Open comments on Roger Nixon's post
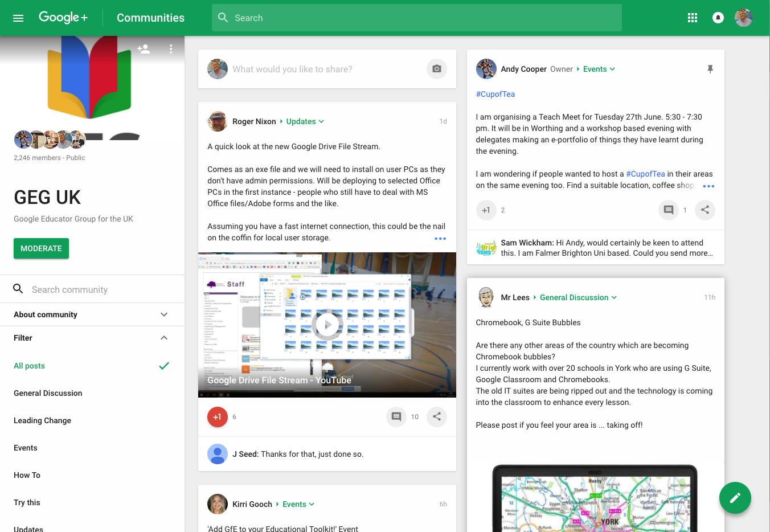 point(396,417)
